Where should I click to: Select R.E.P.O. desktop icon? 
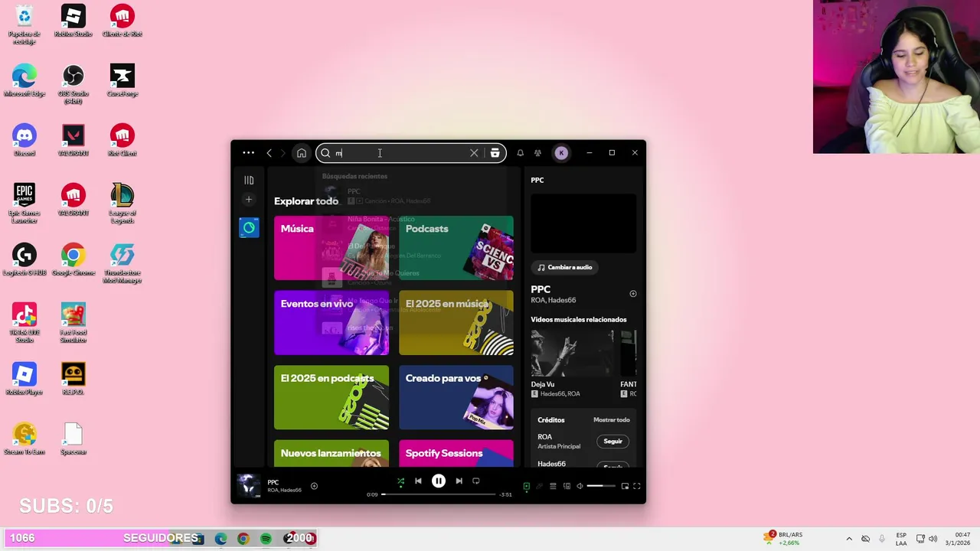coord(73,379)
